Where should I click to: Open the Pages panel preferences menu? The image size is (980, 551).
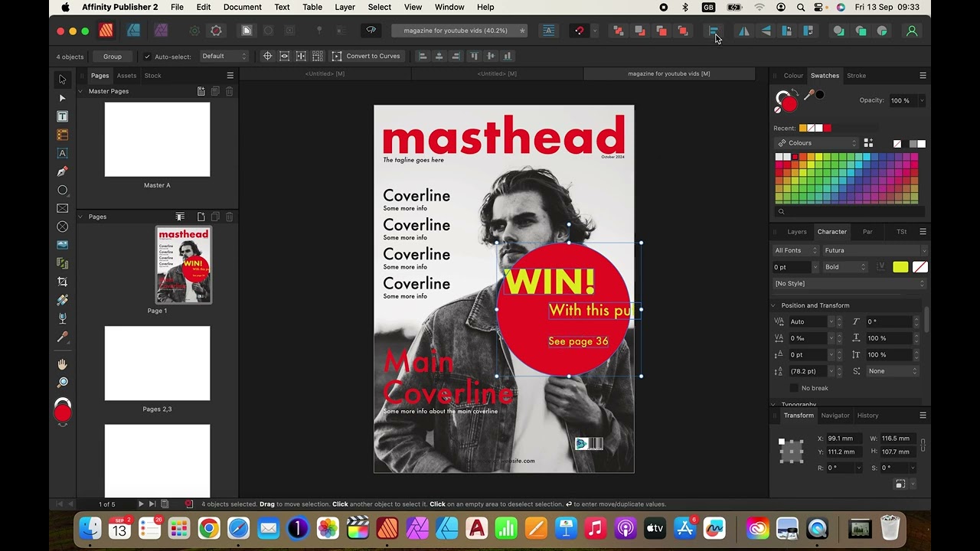(x=230, y=76)
